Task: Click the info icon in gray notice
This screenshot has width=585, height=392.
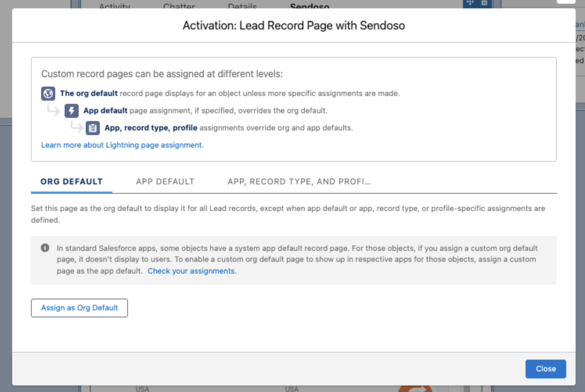Action: coord(45,248)
